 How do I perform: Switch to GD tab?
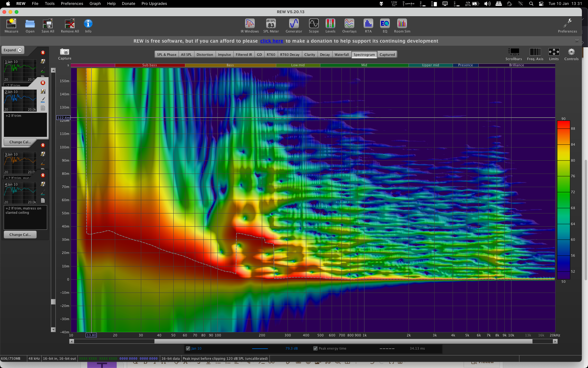tap(259, 55)
